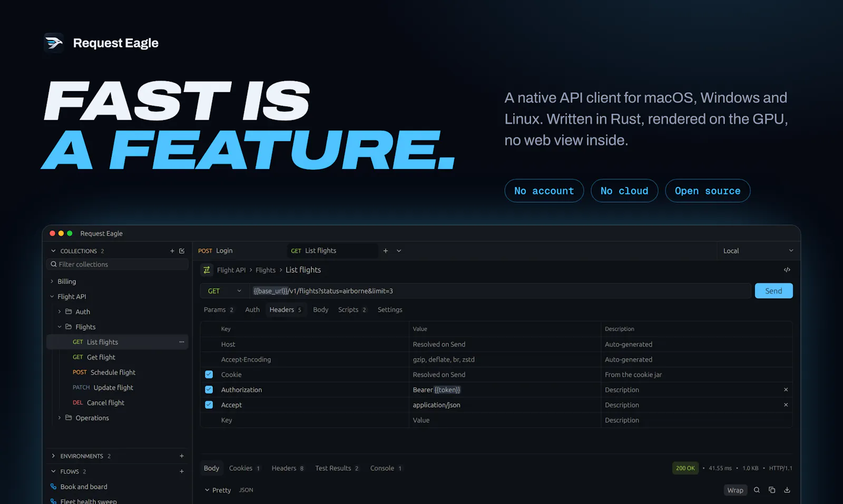Add a new collection with plus icon
The image size is (843, 504).
172,251
